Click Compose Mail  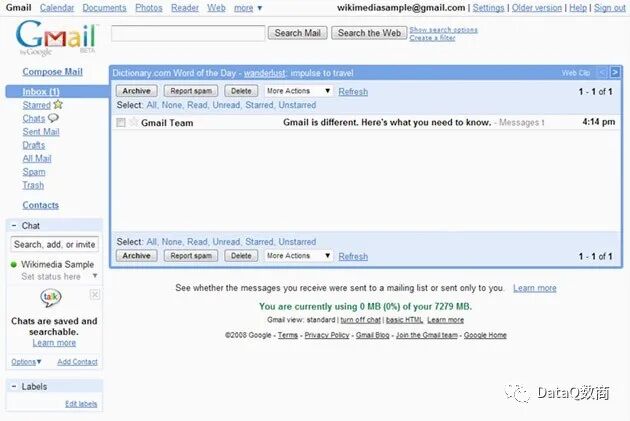point(52,72)
